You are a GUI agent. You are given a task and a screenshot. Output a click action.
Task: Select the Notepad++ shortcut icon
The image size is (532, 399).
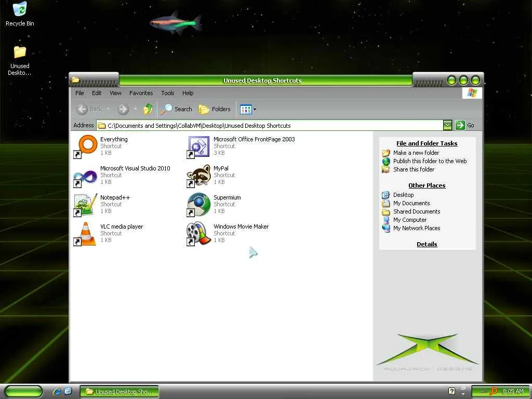pyautogui.click(x=85, y=205)
